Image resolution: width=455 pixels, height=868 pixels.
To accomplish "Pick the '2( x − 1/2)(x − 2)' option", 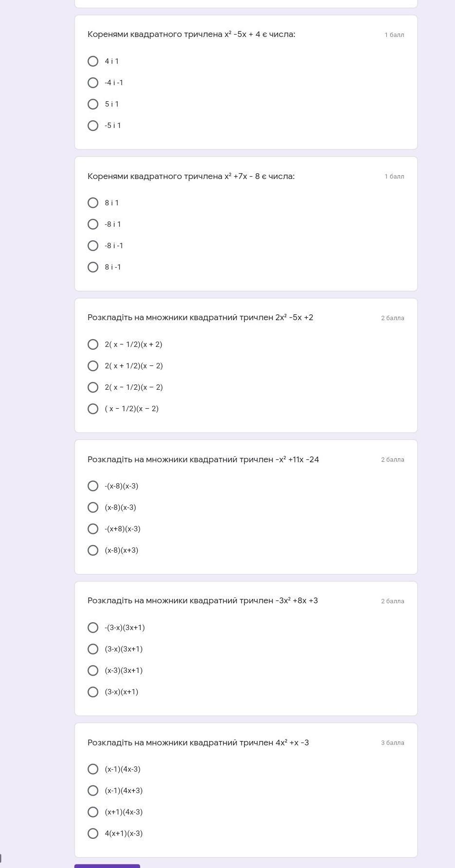I will click(93, 387).
